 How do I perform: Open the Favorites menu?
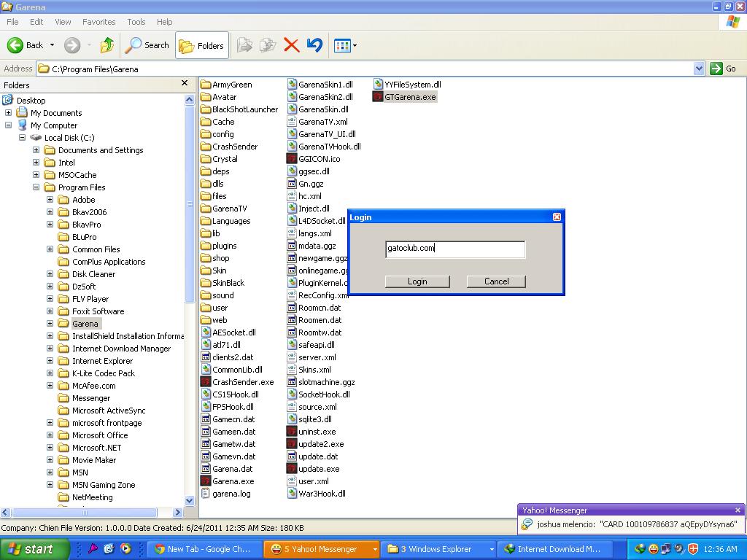click(x=98, y=22)
